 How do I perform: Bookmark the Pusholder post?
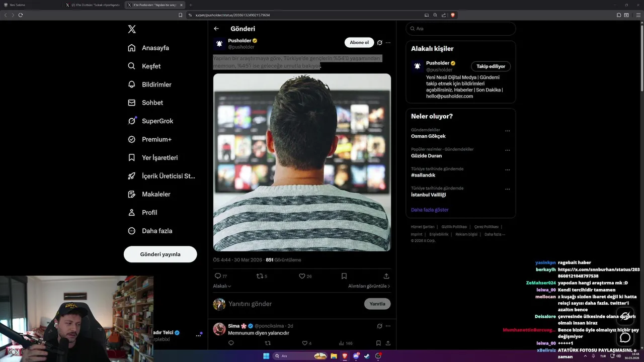(x=344, y=276)
